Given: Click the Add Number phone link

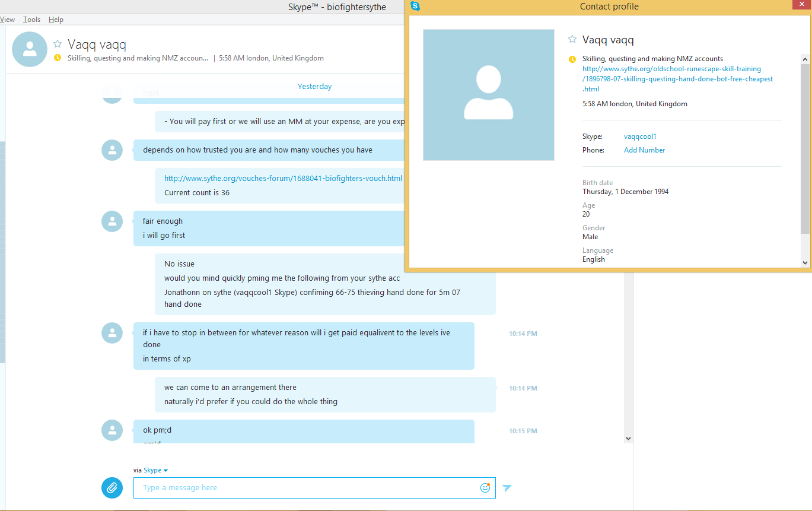Looking at the screenshot, I should point(645,150).
